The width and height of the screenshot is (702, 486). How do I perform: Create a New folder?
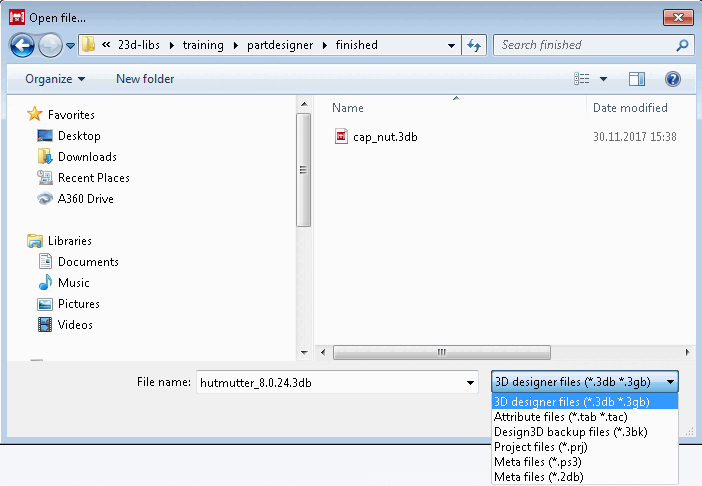tap(145, 79)
